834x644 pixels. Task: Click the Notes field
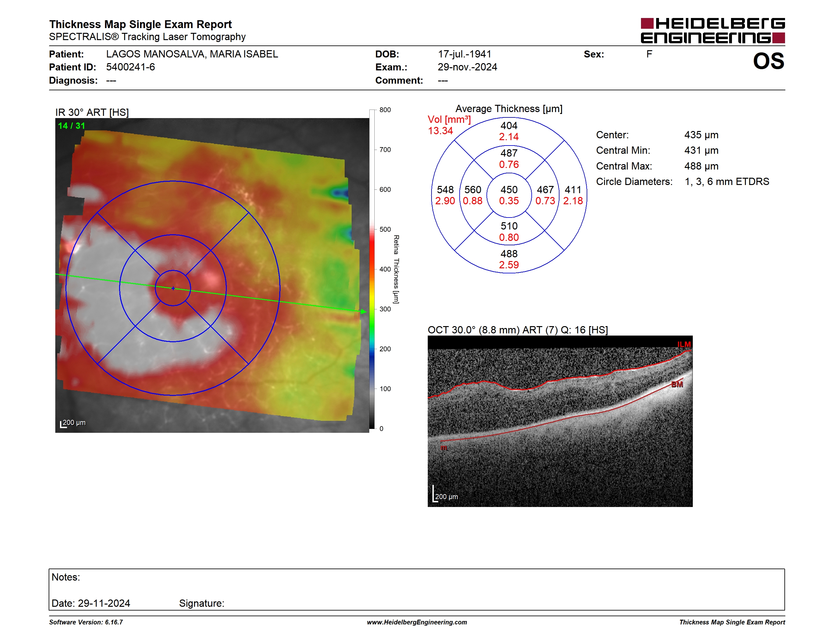tap(417, 590)
